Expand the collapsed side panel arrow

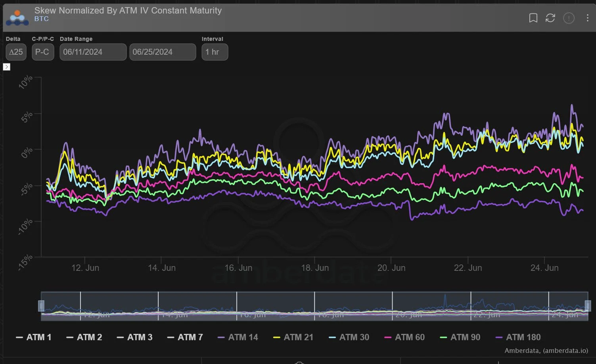point(7,67)
